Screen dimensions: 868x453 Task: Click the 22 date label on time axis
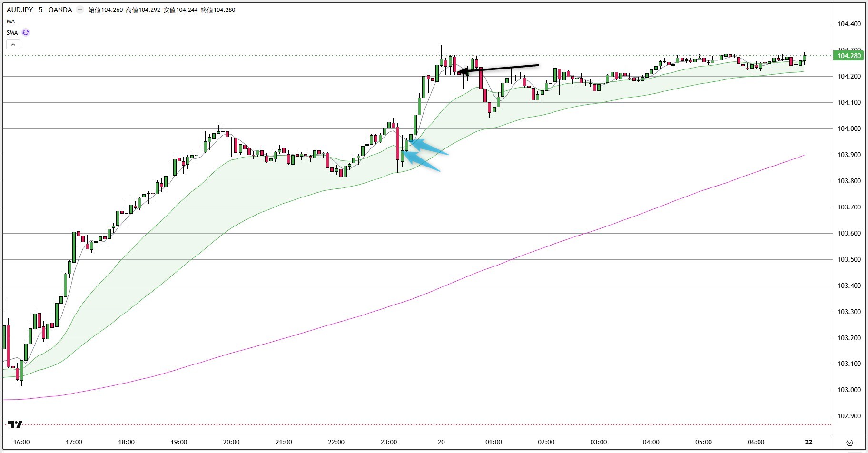809,442
